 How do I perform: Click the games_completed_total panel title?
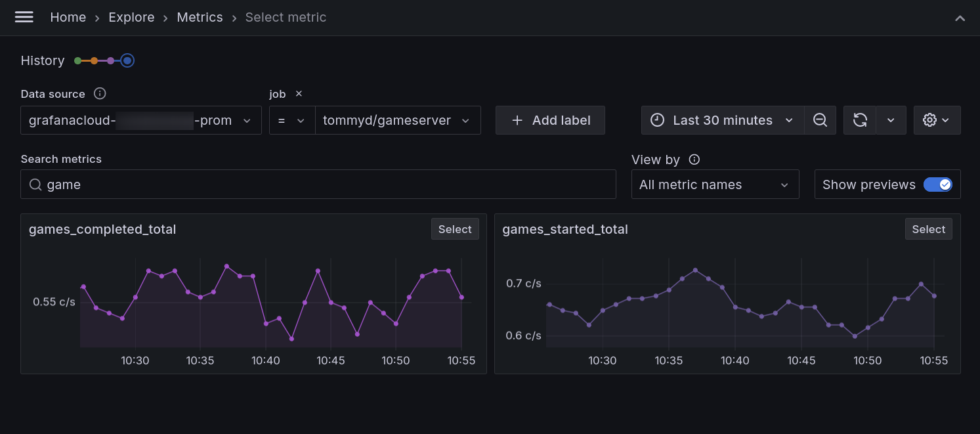coord(102,229)
